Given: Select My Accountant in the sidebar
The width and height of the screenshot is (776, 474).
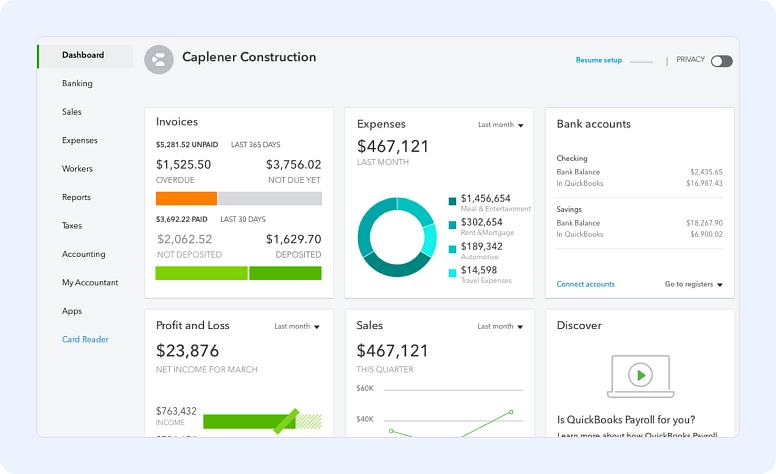Looking at the screenshot, I should (90, 283).
